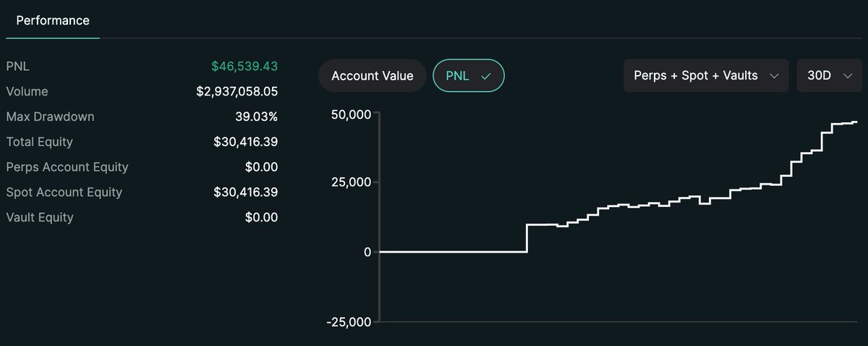This screenshot has height=346, width=868.
Task: Switch chart to Account Value
Action: [x=373, y=75]
